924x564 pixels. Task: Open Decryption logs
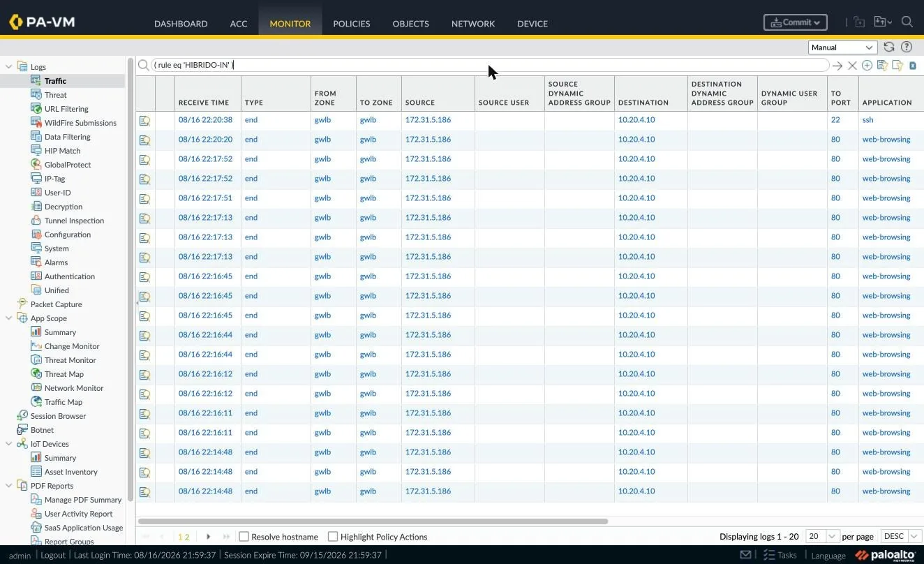64,207
